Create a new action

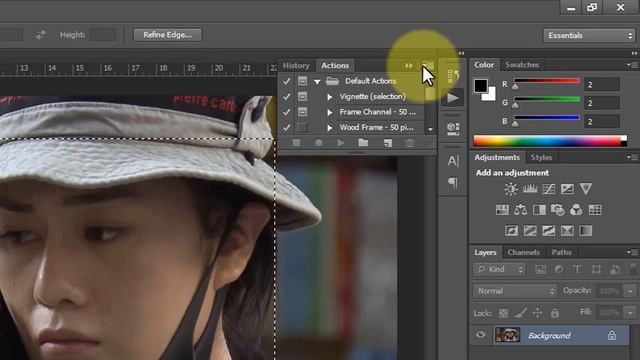388,143
